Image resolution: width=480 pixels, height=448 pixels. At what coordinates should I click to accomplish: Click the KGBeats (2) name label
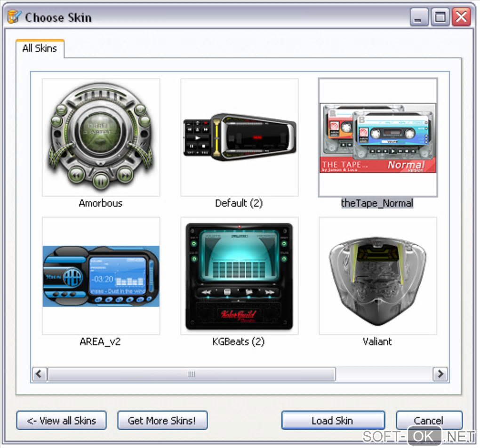pos(239,342)
